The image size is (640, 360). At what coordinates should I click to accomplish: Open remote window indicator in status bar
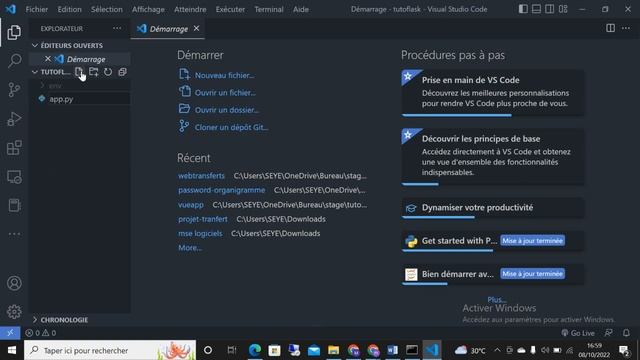click(x=10, y=333)
